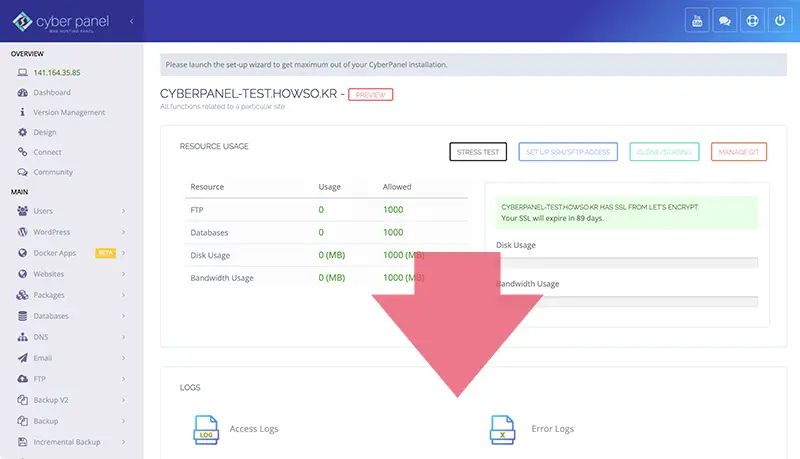Screen dimensions: 800x459
Task: Expand the Docker Apps menu chevron
Action: (x=123, y=253)
